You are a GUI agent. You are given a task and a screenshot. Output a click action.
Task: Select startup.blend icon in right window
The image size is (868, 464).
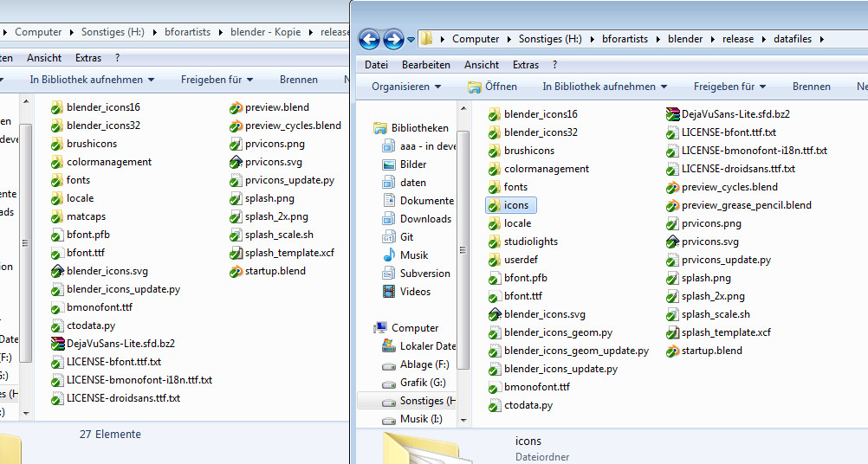[x=672, y=351]
